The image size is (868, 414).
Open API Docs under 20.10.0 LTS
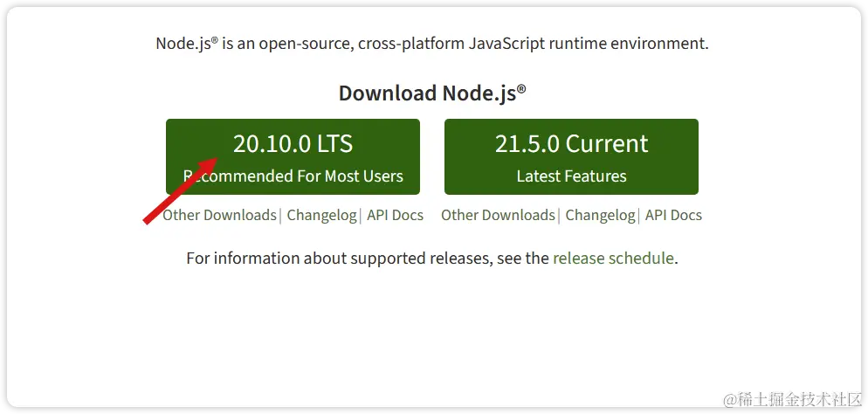coord(396,216)
